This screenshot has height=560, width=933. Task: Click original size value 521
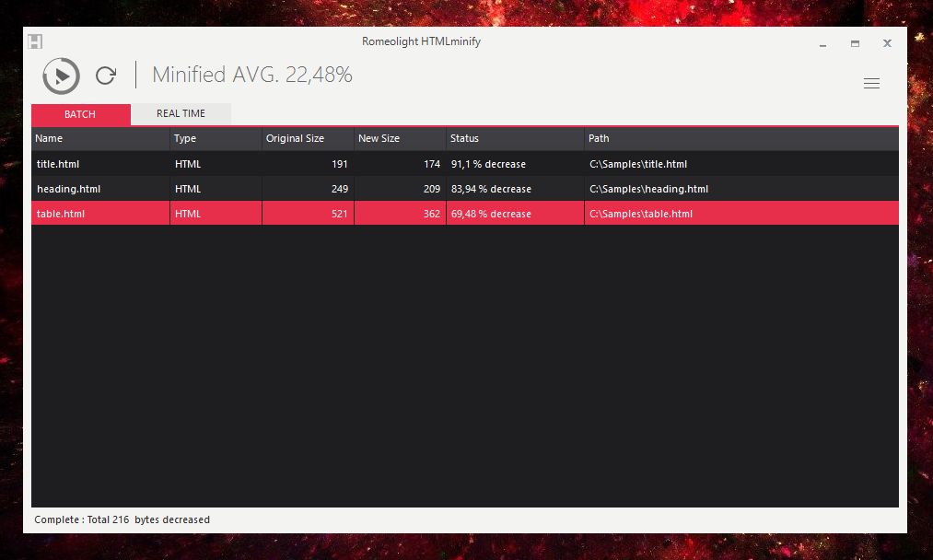point(340,215)
